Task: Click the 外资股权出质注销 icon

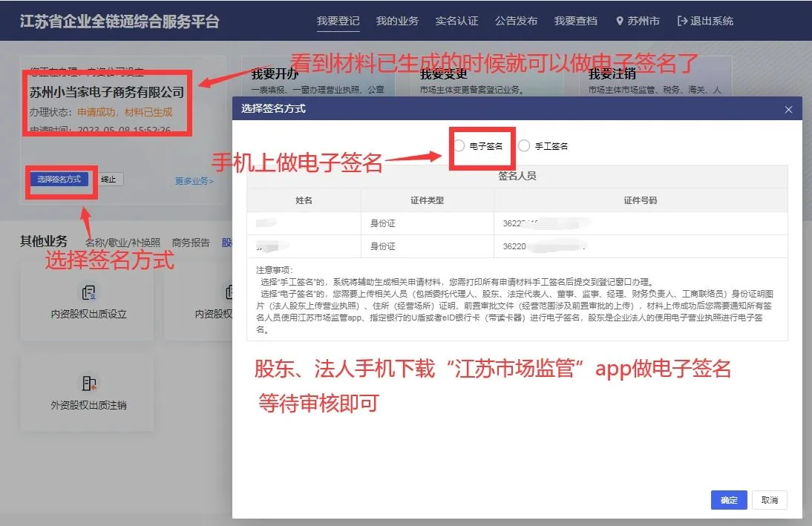Action: pyautogui.click(x=88, y=384)
